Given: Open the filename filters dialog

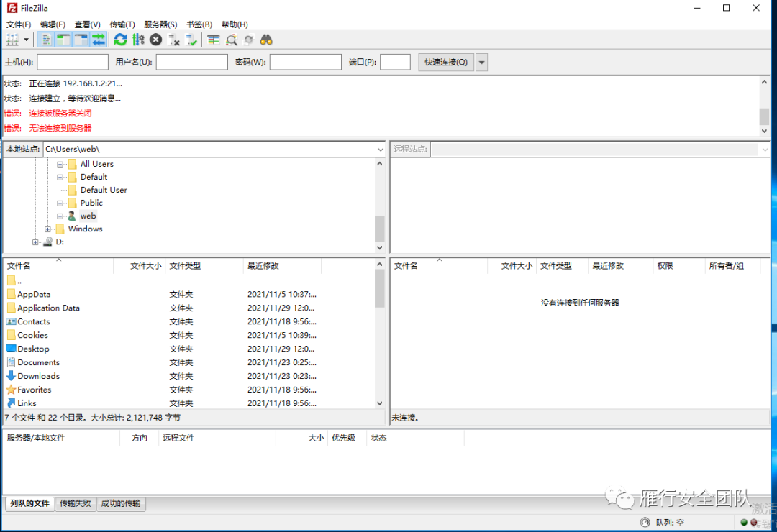Looking at the screenshot, I should [214, 40].
